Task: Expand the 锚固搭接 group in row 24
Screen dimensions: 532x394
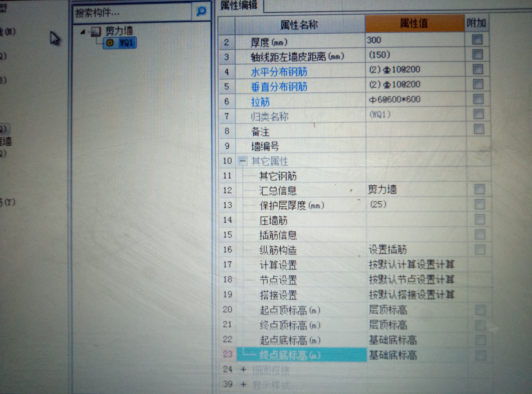Action: point(243,370)
